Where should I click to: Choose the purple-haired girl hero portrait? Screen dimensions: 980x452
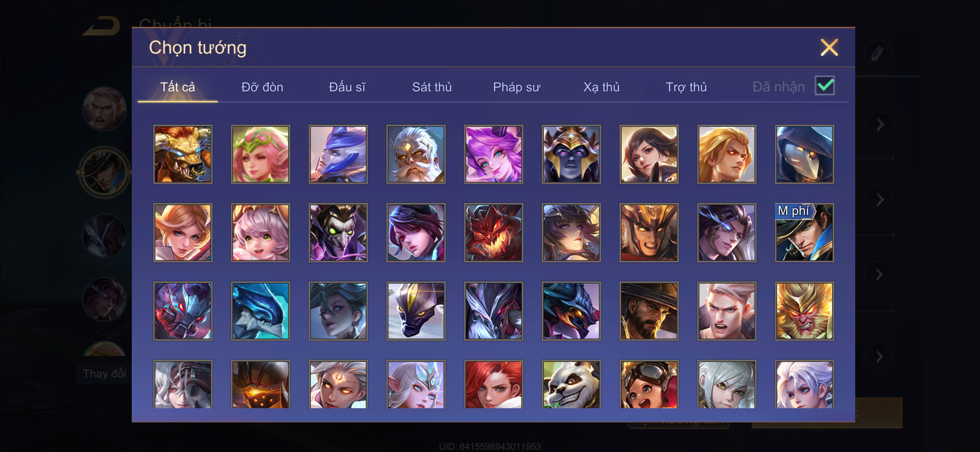[494, 154]
